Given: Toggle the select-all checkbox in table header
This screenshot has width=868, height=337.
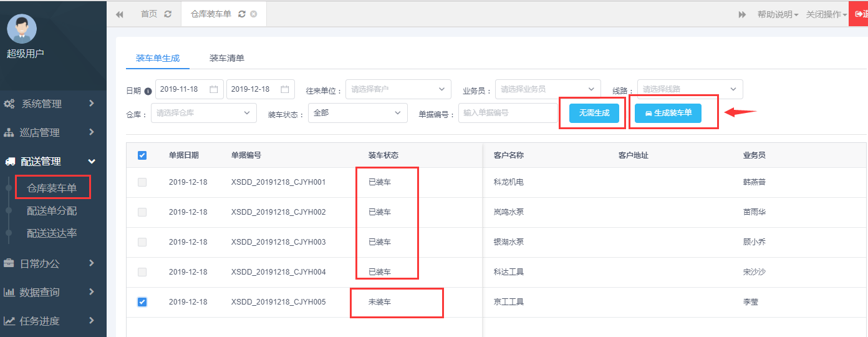Looking at the screenshot, I should tap(142, 155).
